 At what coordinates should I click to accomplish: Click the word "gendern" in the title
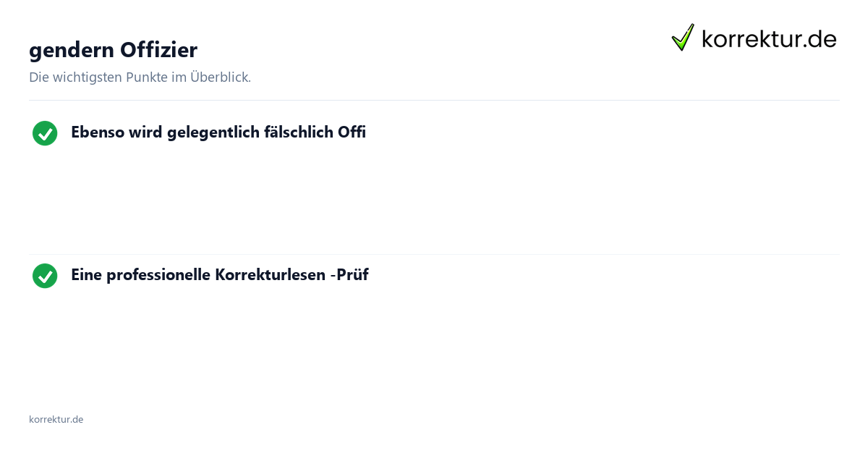coord(72,51)
